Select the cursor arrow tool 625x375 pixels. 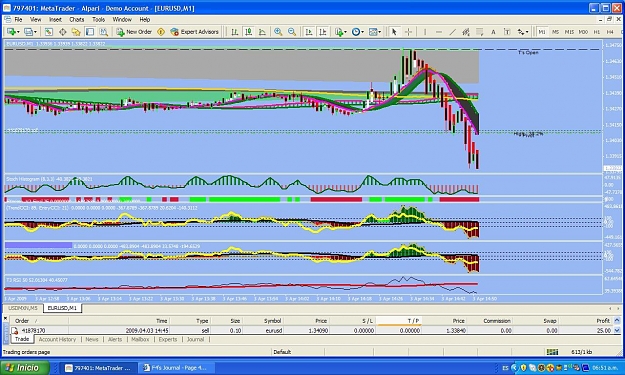click(394, 32)
